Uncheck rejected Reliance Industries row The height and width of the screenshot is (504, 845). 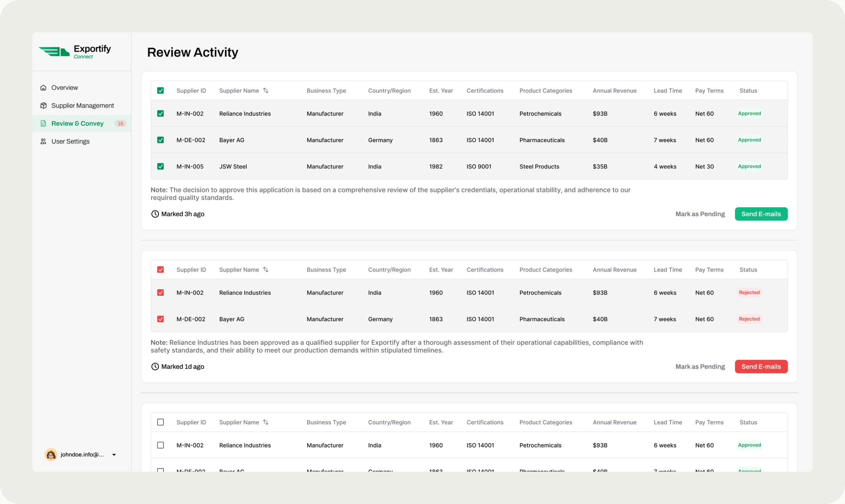pyautogui.click(x=160, y=293)
